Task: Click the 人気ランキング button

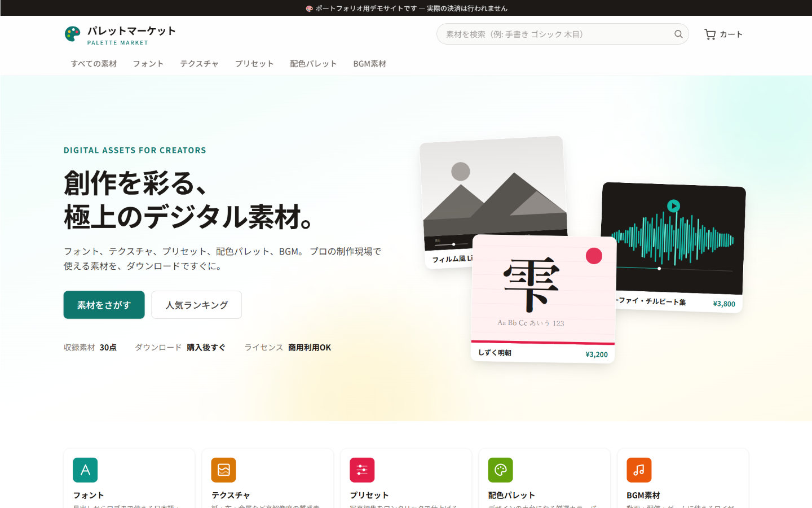Action: (x=196, y=305)
